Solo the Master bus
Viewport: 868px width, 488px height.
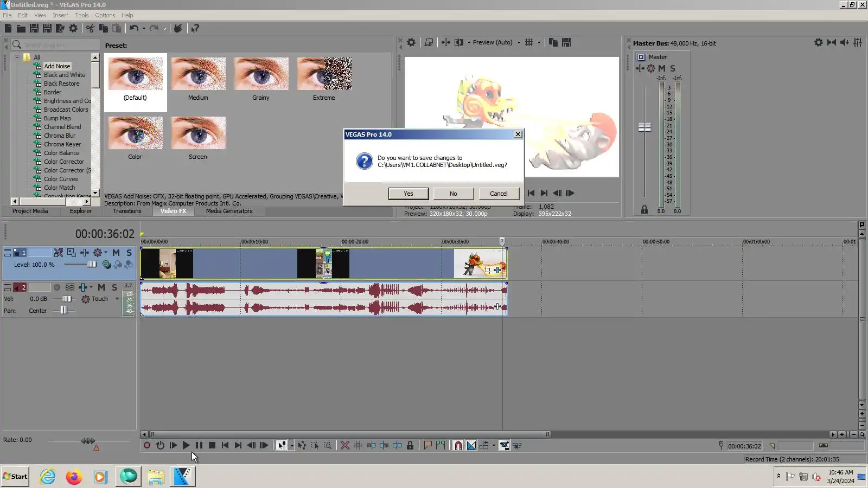pos(673,68)
